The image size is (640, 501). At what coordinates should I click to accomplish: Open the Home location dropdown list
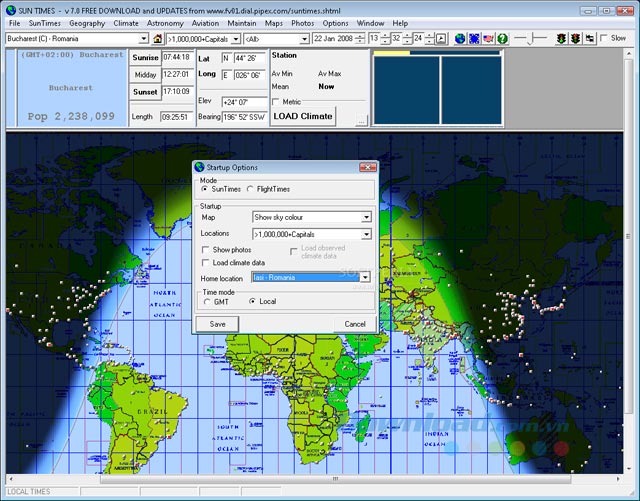[x=366, y=277]
